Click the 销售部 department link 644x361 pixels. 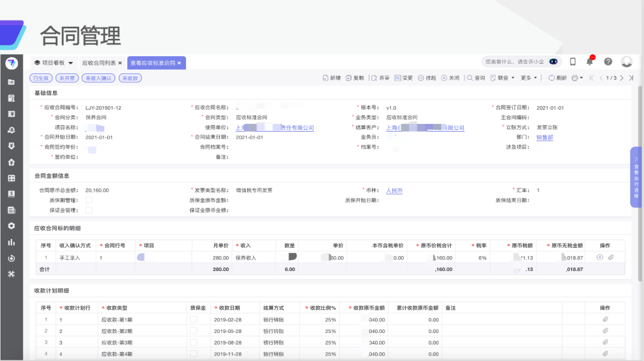544,137
